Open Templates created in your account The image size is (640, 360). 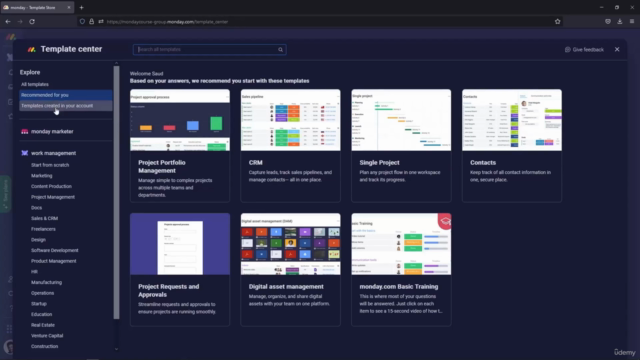(66, 106)
